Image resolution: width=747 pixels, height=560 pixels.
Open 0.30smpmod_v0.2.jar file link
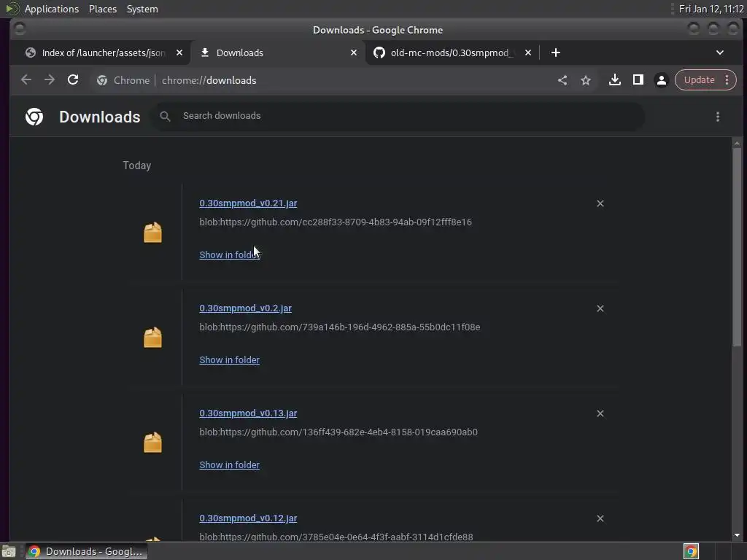point(245,308)
